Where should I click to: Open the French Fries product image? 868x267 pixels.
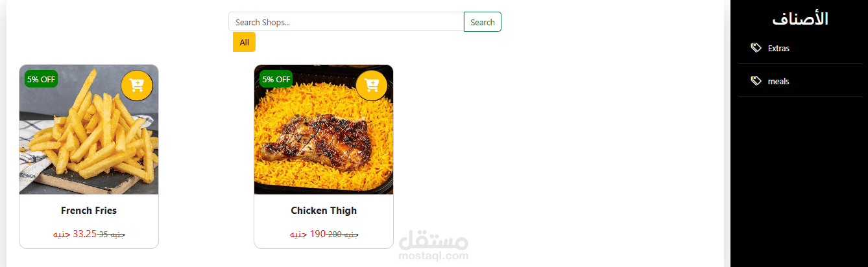[89, 130]
